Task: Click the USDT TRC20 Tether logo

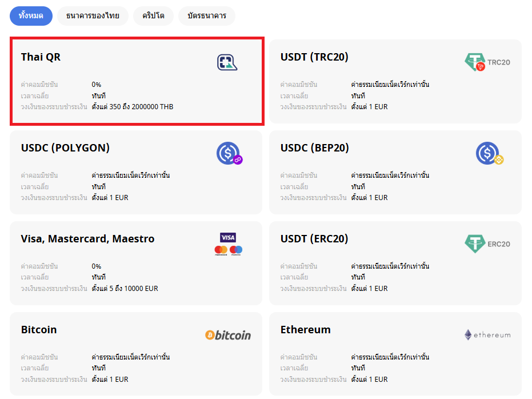Action: tap(487, 62)
